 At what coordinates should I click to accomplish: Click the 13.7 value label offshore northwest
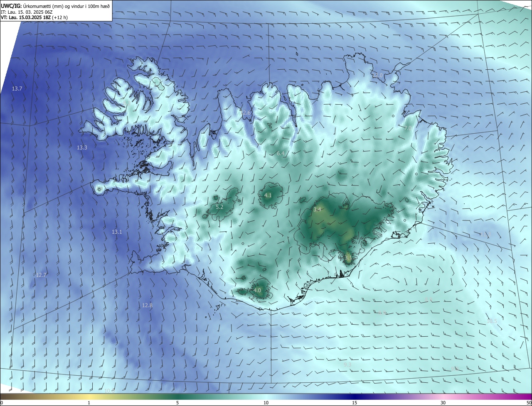(x=17, y=89)
